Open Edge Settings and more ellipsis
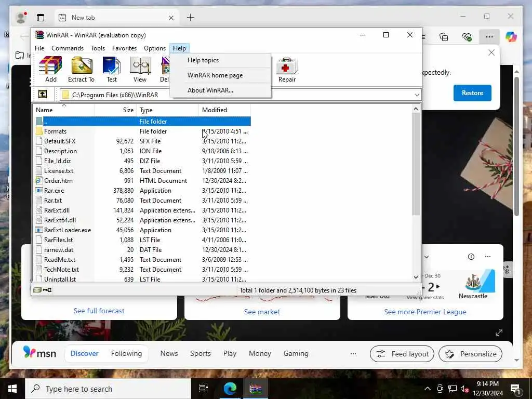 click(x=489, y=37)
